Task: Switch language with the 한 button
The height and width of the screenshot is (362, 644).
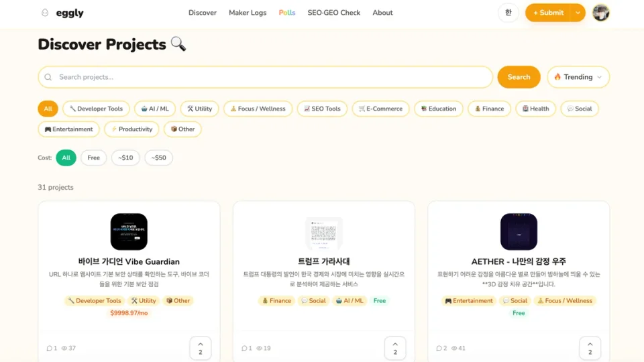Action: click(508, 13)
